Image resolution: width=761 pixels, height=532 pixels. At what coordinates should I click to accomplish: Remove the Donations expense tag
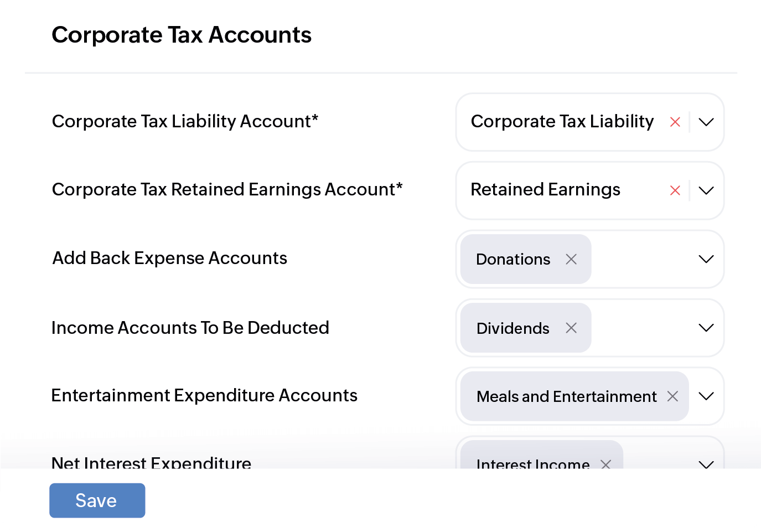coord(571,259)
